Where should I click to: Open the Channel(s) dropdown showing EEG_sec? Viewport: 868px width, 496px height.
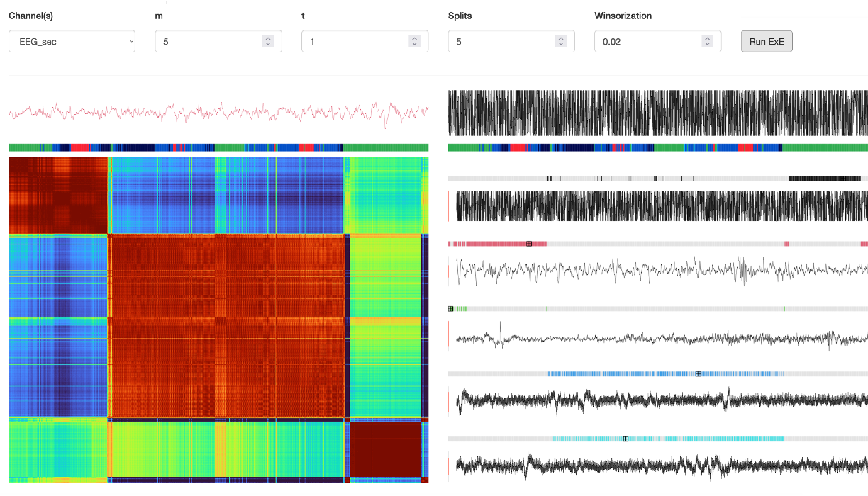[72, 42]
